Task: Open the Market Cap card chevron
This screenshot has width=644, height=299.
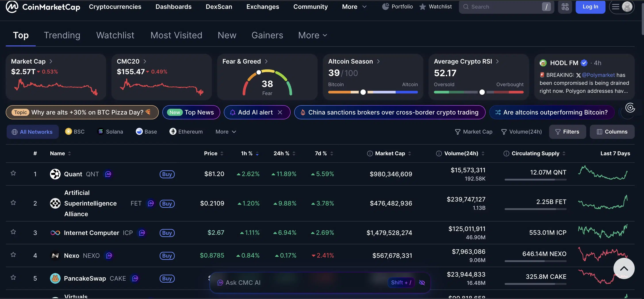Action: coord(51,61)
